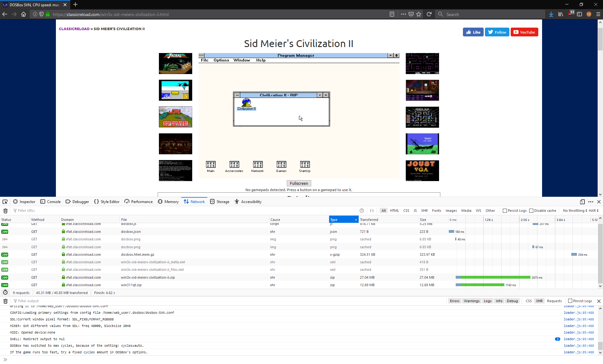This screenshot has width=603, height=364.
Task: Click the Pocket save icon
Action: click(x=411, y=14)
